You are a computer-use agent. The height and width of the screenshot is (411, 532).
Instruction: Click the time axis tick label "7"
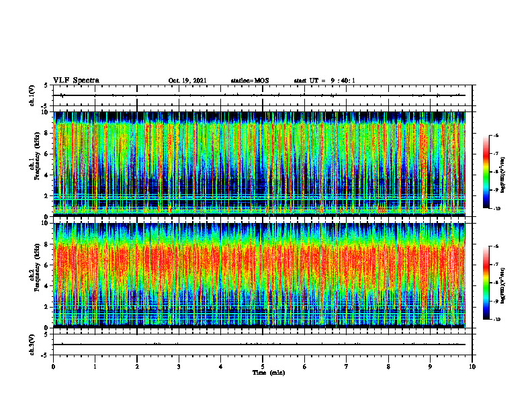point(347,367)
